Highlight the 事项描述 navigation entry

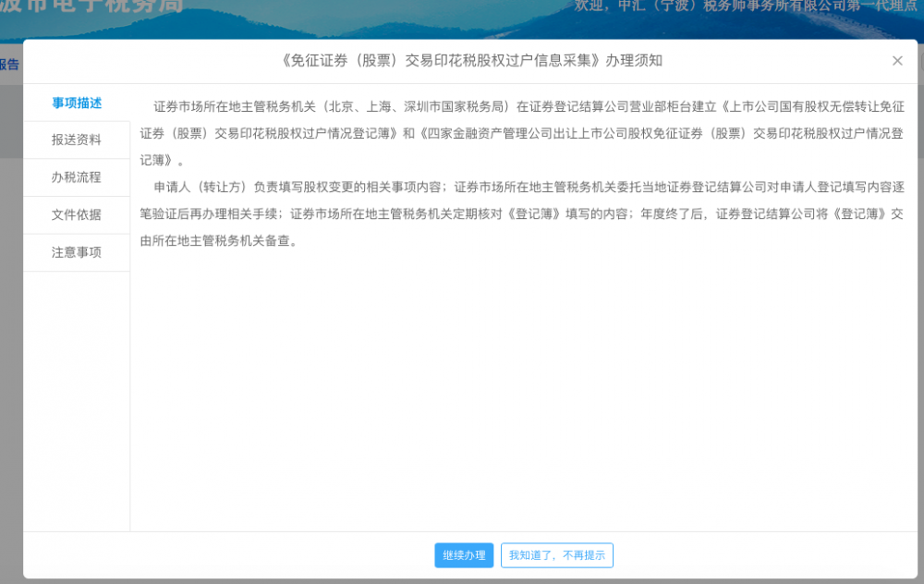(77, 103)
